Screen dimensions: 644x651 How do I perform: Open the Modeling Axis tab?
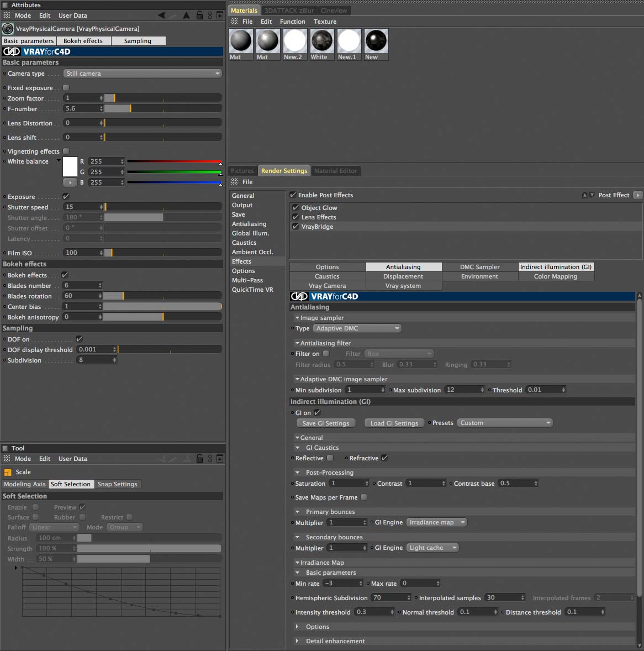coord(25,484)
